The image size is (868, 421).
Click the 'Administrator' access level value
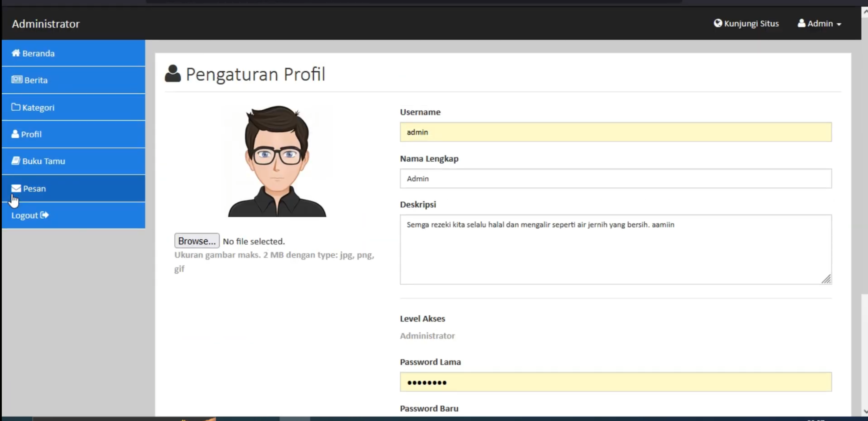point(427,336)
